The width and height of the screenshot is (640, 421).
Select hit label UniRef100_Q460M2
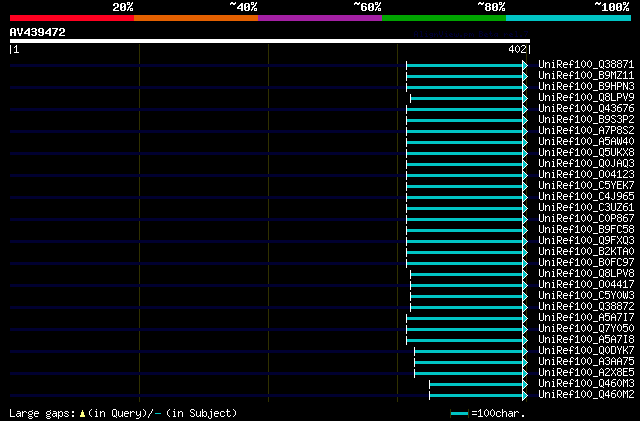pyautogui.click(x=586, y=395)
